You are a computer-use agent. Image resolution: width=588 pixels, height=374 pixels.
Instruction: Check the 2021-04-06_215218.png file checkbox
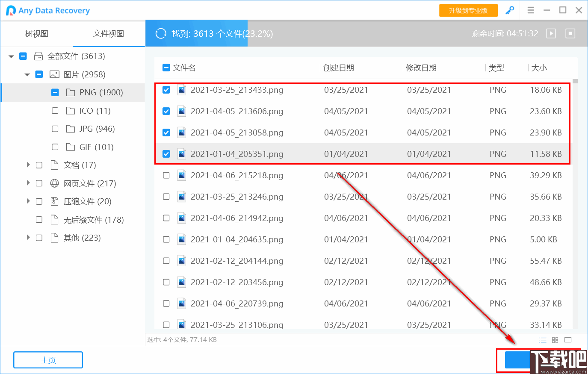coord(166,175)
